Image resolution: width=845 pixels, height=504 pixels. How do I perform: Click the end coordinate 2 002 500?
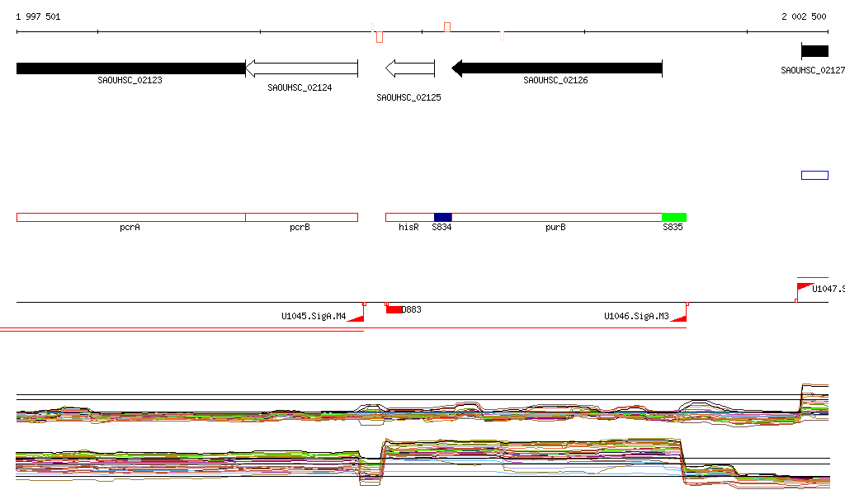(x=804, y=16)
